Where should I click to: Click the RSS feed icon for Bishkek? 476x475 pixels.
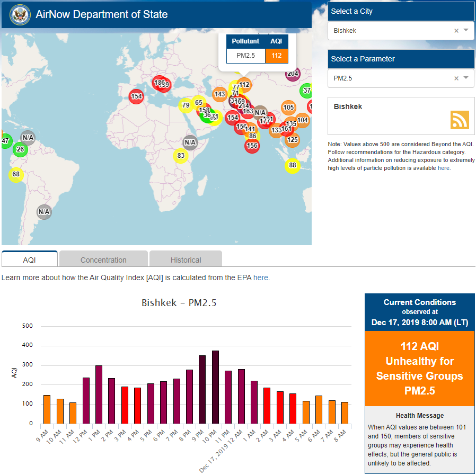coord(460,120)
